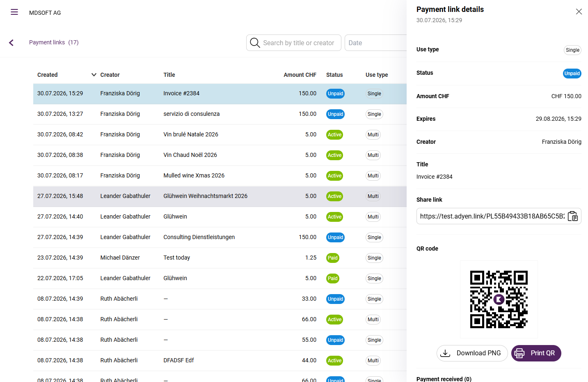Click the 33.00 amount cell
This screenshot has height=382, width=588.
point(309,299)
